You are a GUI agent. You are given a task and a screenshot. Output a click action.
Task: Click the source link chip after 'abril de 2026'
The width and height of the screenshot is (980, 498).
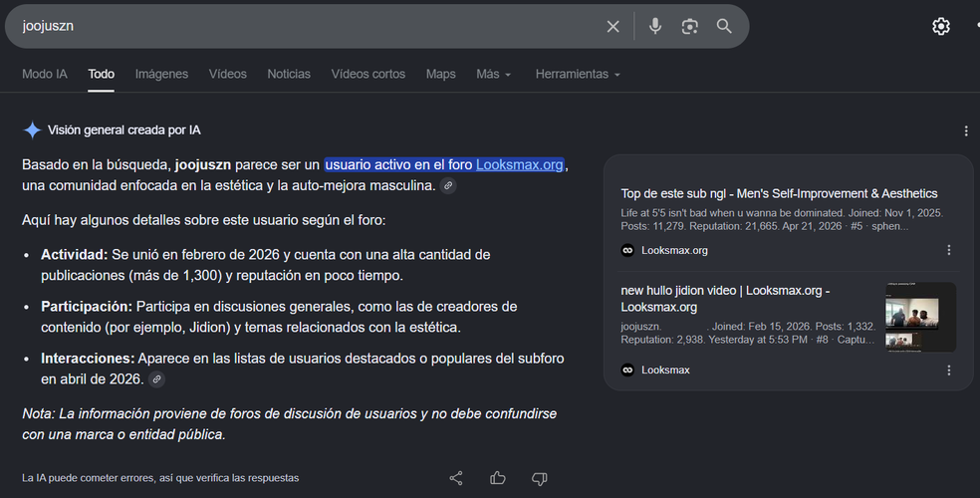[x=157, y=379]
